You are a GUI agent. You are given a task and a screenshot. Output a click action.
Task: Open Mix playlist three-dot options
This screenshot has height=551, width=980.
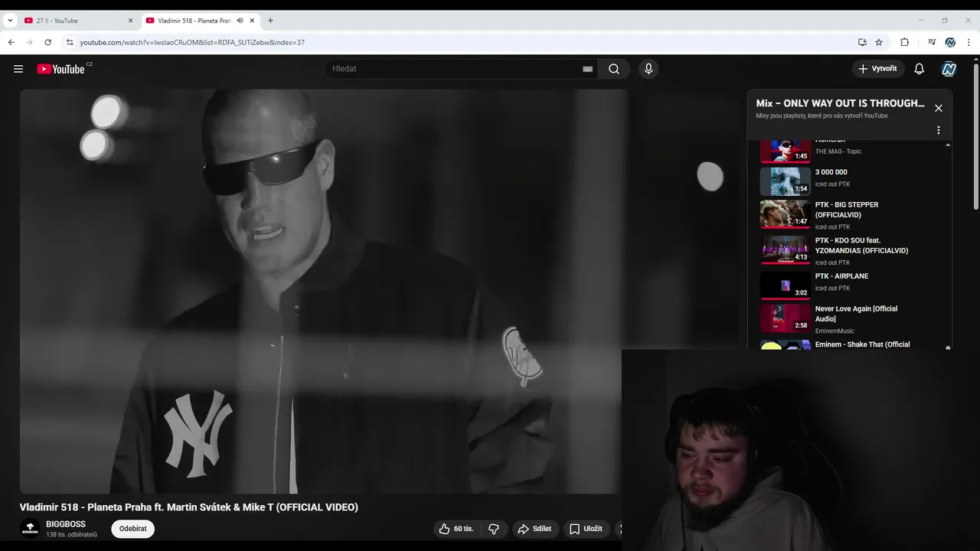(939, 130)
